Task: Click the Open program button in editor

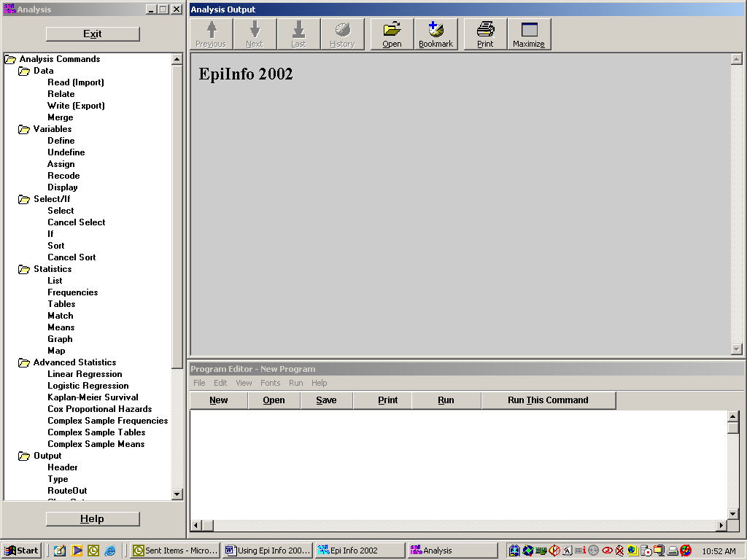Action: click(x=274, y=400)
